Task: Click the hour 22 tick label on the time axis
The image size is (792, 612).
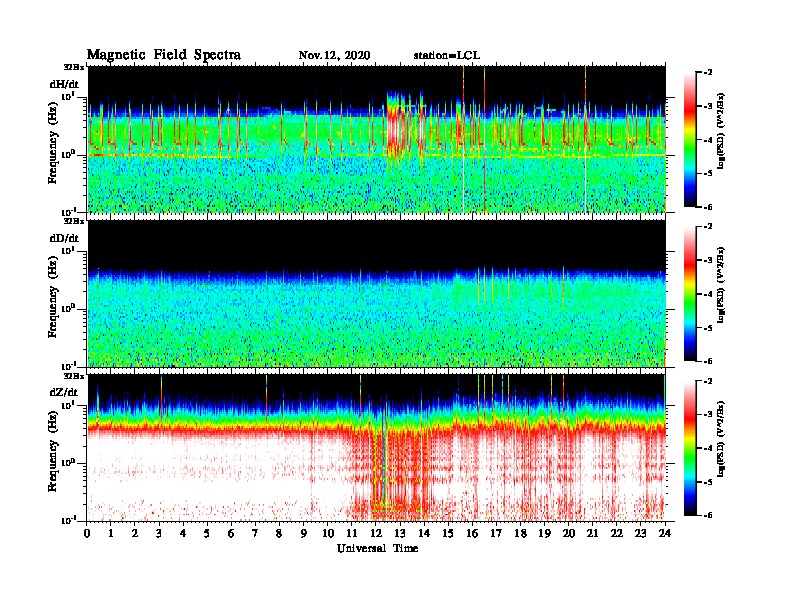Action: point(617,534)
